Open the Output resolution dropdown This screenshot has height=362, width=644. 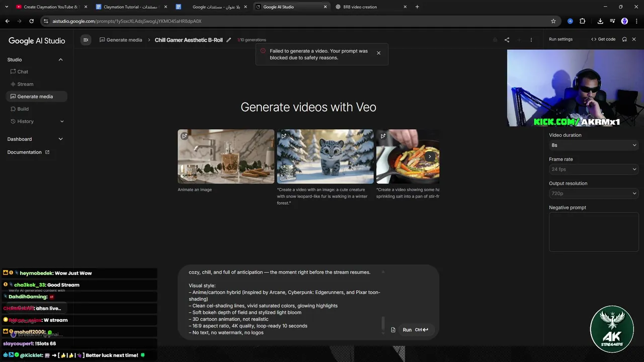pyautogui.click(x=594, y=194)
